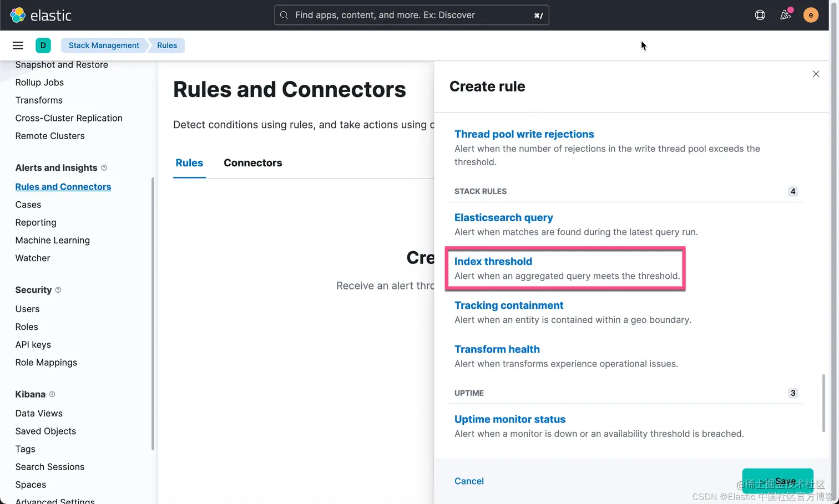Switch to the Rules tab

click(x=189, y=163)
